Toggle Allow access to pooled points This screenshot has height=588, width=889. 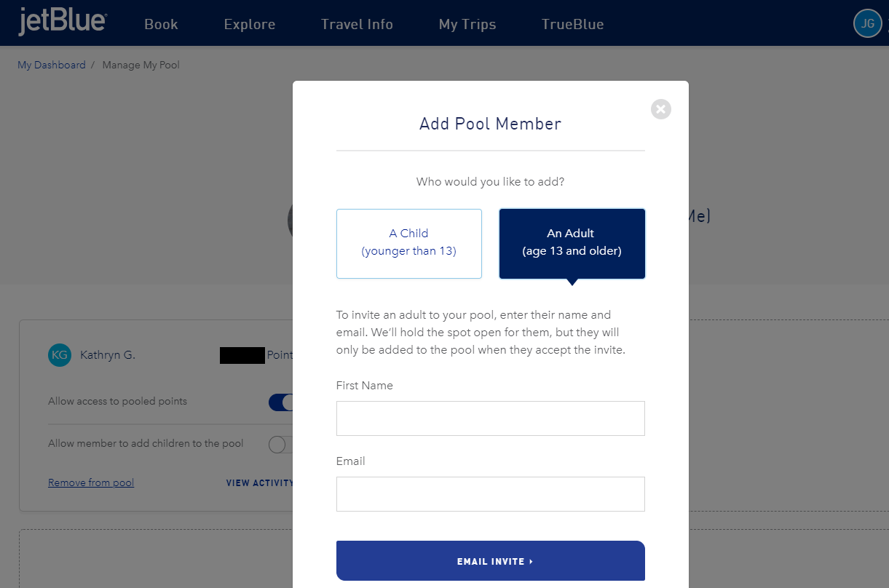[281, 402]
